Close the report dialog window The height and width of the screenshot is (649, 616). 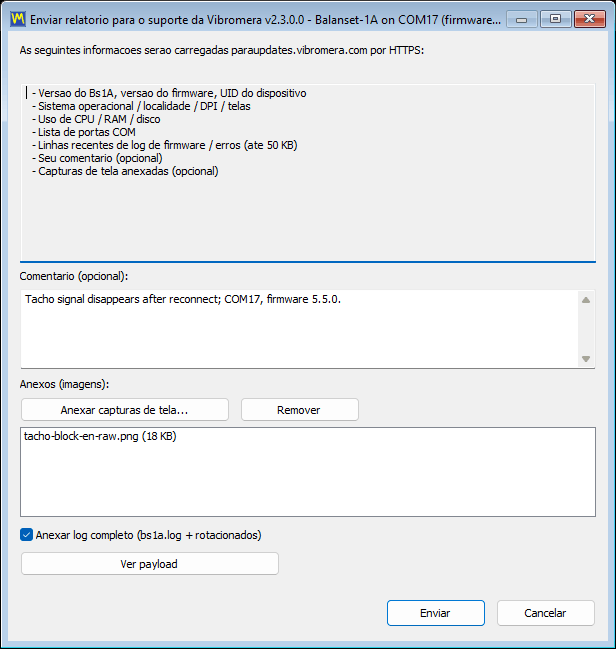[x=590, y=19]
